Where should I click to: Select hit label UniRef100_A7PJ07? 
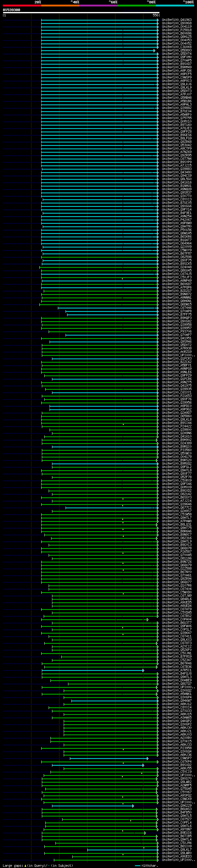[x=177, y=94]
